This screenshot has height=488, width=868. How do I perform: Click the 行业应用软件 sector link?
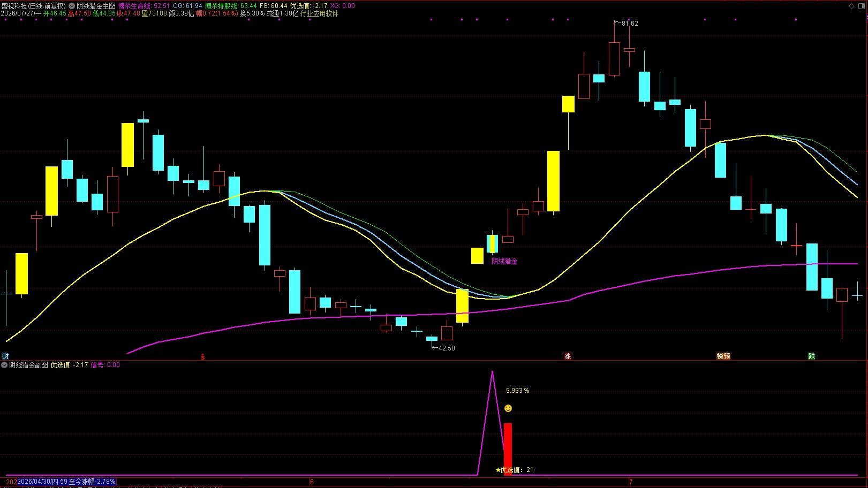point(319,13)
